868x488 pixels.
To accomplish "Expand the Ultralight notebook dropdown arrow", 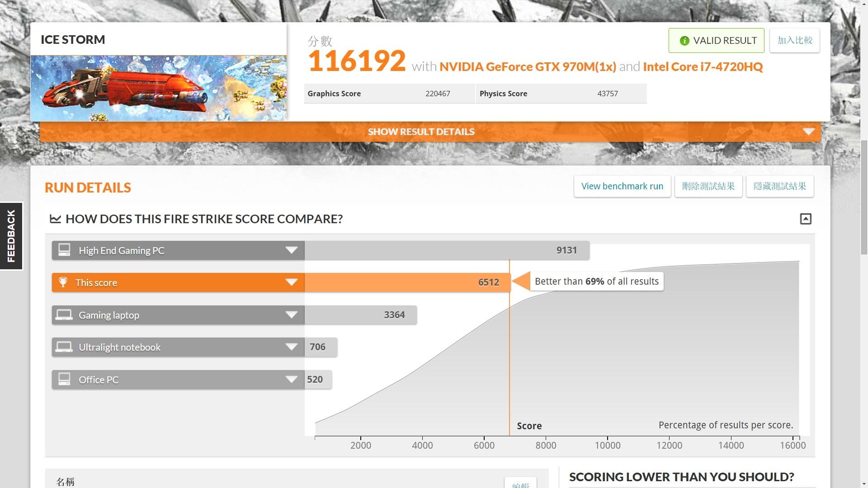I will point(292,347).
